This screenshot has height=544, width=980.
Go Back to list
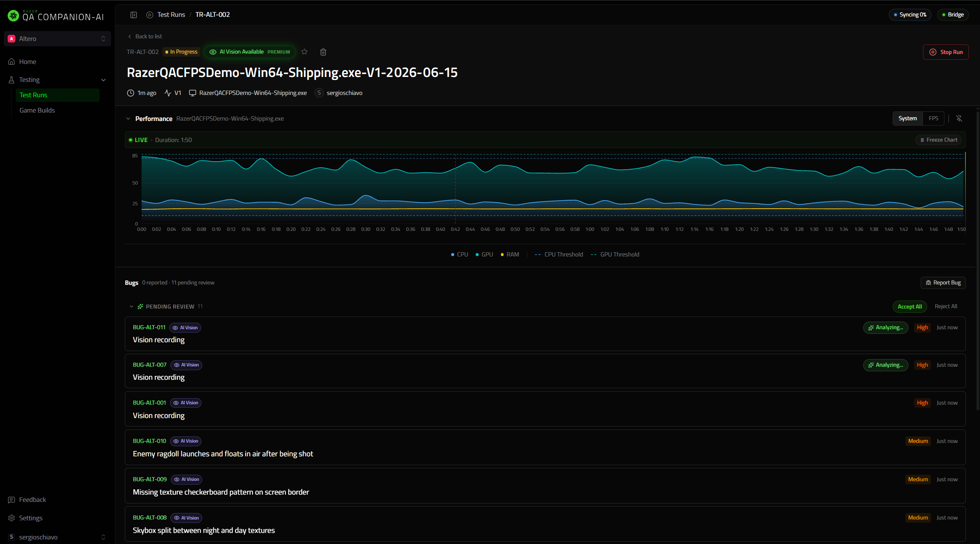(x=145, y=36)
